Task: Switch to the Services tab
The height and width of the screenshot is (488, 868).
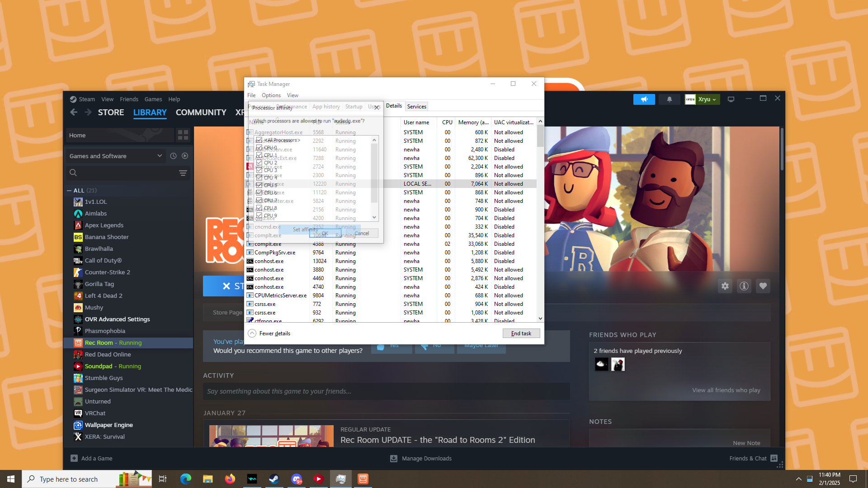Action: click(416, 107)
